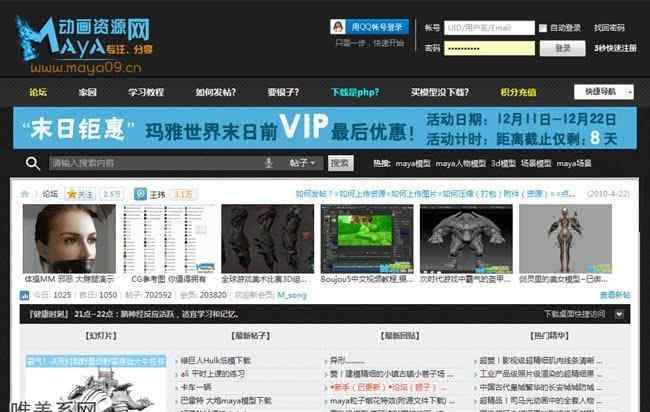
Task: Open the 学习教程 navigation tab
Action: (x=146, y=92)
